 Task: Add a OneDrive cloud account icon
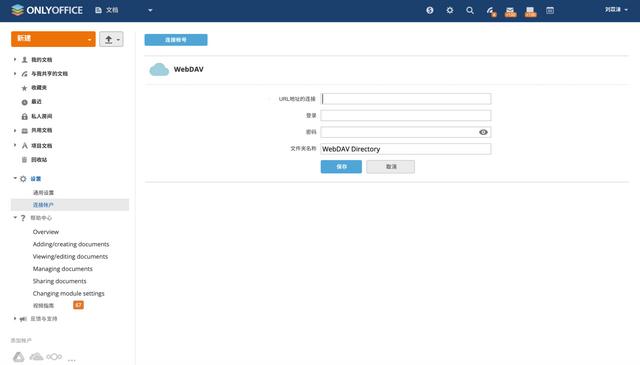(x=36, y=357)
